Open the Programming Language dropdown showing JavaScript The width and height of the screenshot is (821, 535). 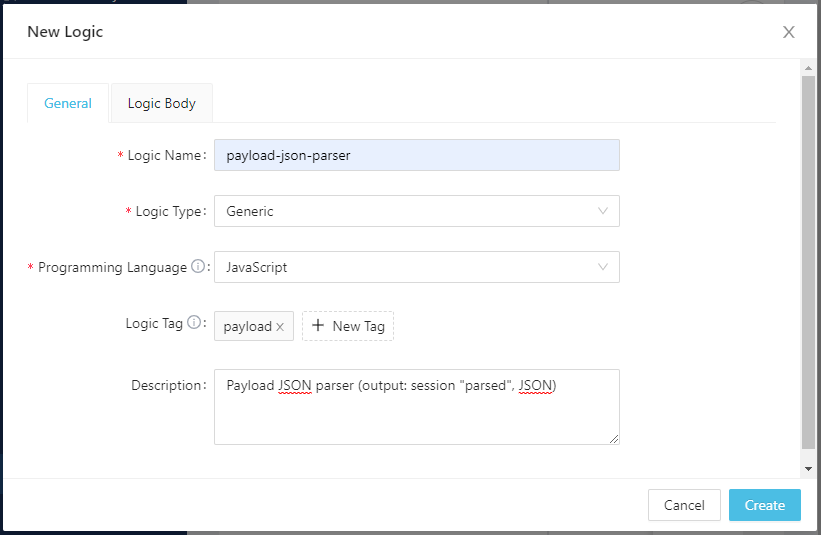[x=416, y=267]
